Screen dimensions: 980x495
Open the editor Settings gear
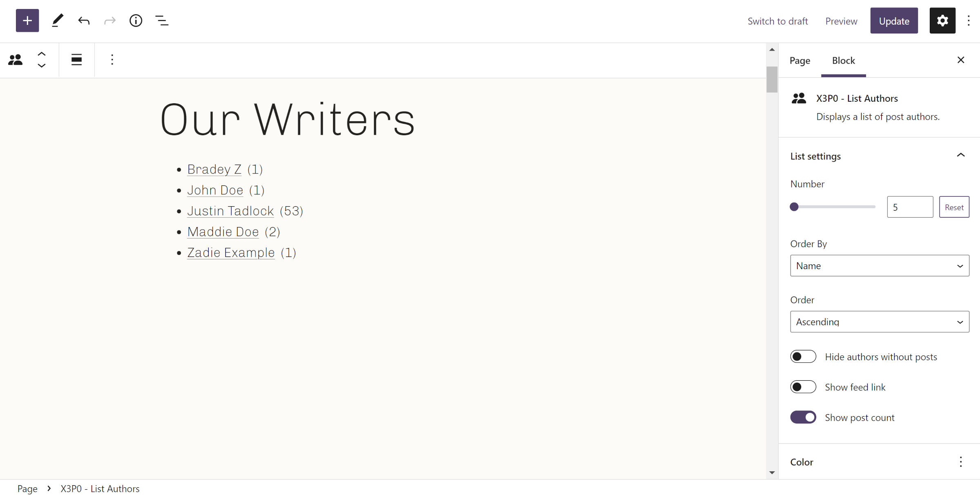[942, 20]
